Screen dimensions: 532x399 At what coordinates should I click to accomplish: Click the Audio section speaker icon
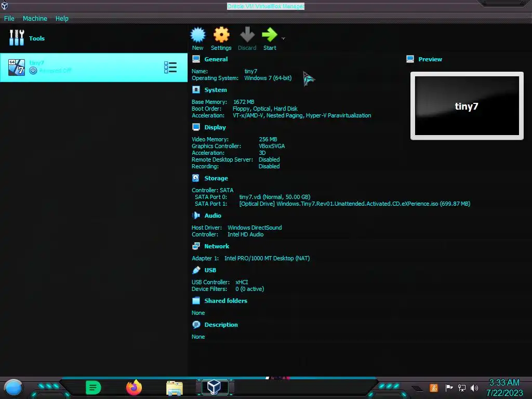pos(196,216)
